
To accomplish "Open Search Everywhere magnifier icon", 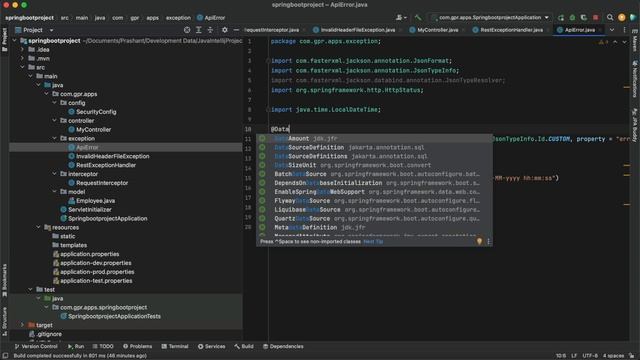I will click(610, 18).
